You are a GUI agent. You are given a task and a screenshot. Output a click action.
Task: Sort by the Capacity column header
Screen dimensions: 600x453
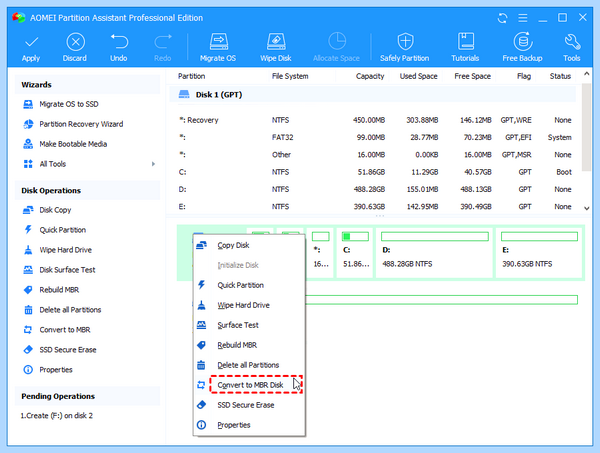(370, 76)
